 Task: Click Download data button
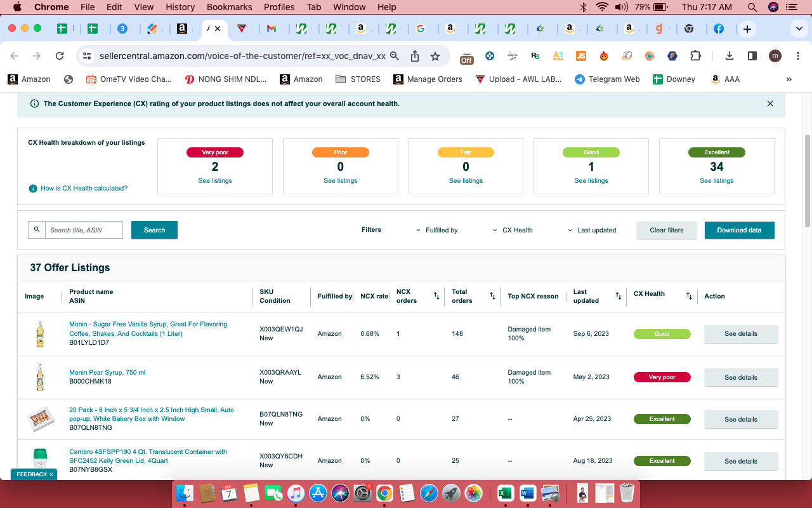(739, 230)
